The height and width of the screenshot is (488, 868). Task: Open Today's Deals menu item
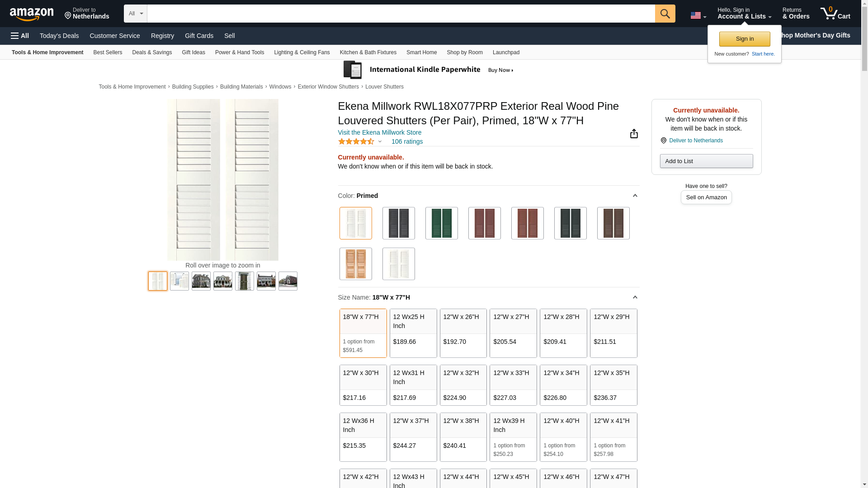[59, 36]
